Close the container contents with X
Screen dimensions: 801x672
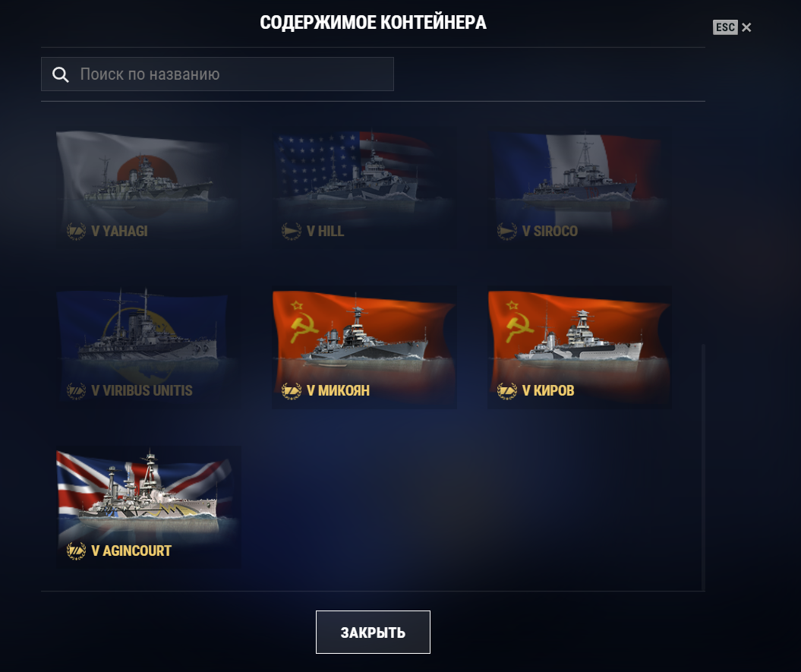coord(746,27)
